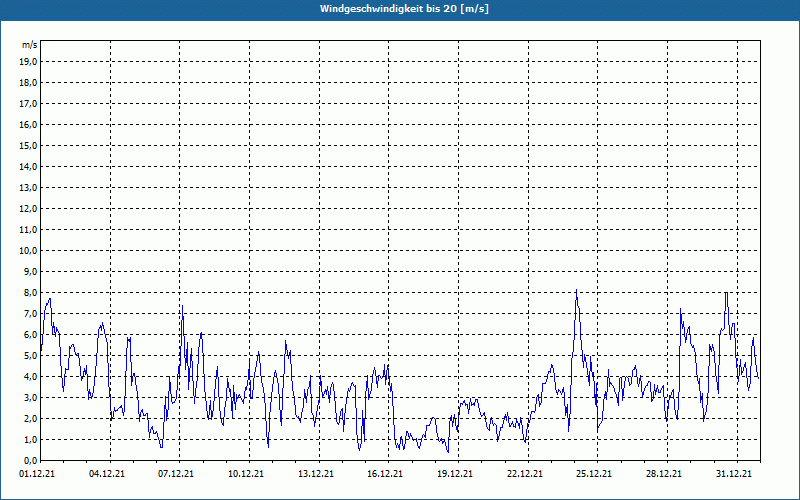Viewport: 800px width, 500px height.
Task: Click the 13,0 y-axis label
Action: [28, 188]
